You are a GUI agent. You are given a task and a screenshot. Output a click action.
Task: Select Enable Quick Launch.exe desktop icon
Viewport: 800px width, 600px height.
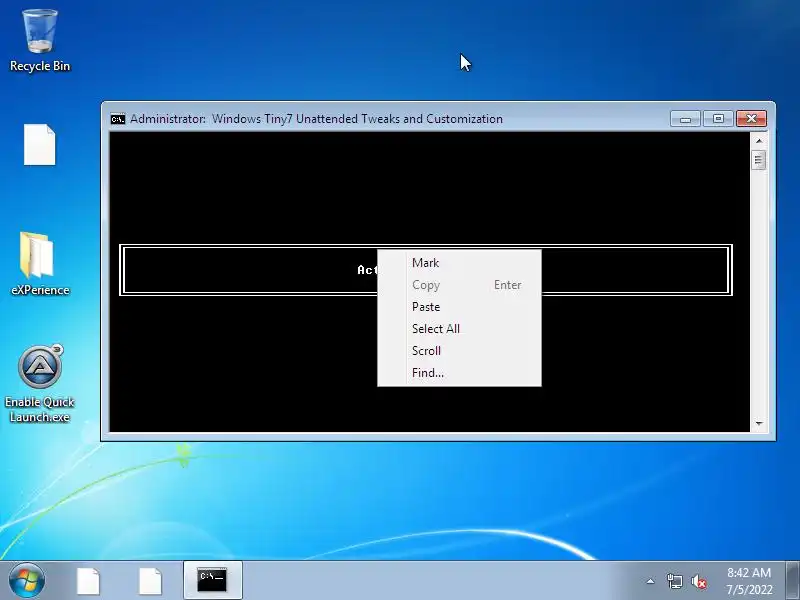click(40, 384)
